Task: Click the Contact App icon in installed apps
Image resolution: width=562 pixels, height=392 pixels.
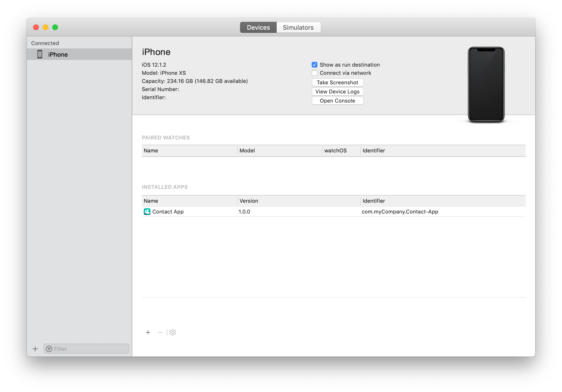Action: point(147,211)
